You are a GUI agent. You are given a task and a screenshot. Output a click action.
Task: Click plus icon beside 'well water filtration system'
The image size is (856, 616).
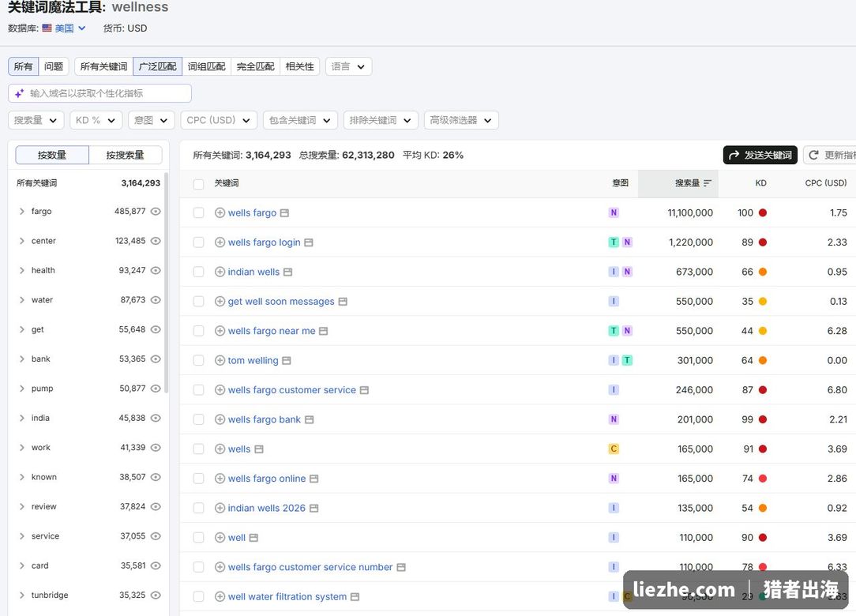[x=220, y=597]
